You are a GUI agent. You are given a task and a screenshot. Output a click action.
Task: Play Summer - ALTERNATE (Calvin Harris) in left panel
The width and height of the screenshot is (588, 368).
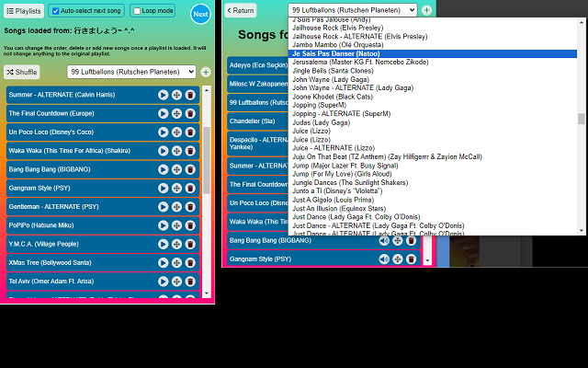click(x=164, y=95)
